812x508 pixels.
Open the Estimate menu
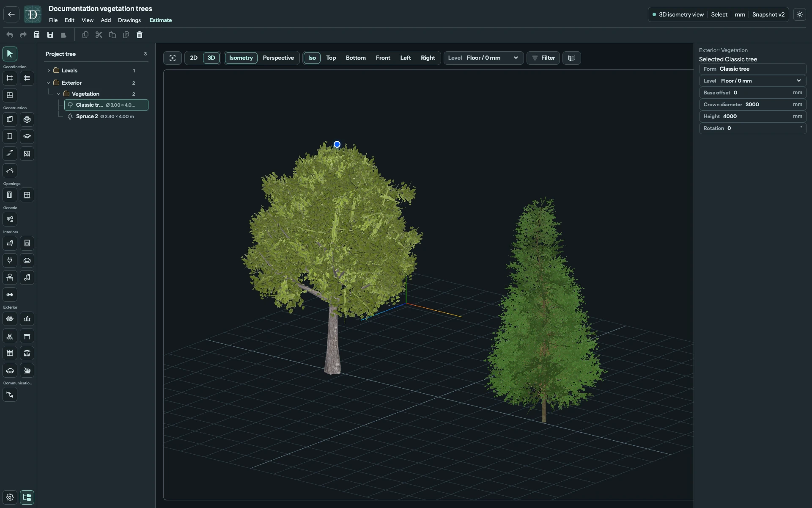pos(161,20)
